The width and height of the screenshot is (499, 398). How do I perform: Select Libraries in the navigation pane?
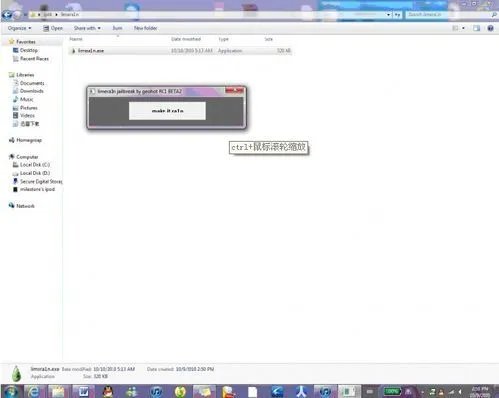pyautogui.click(x=25, y=75)
